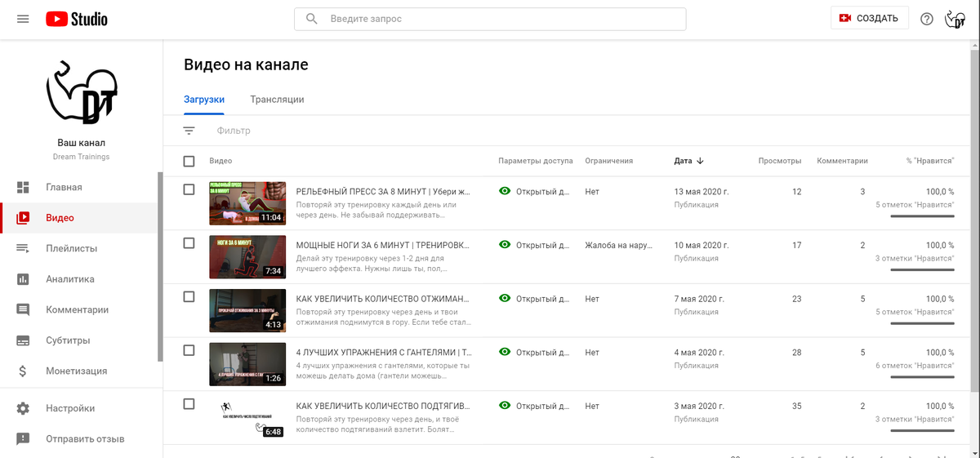Check the 4 ЛУЧШИХ УПРАЖНЕНИЯ video checkbox
Image resolution: width=980 pixels, height=458 pixels.
pos(189,350)
